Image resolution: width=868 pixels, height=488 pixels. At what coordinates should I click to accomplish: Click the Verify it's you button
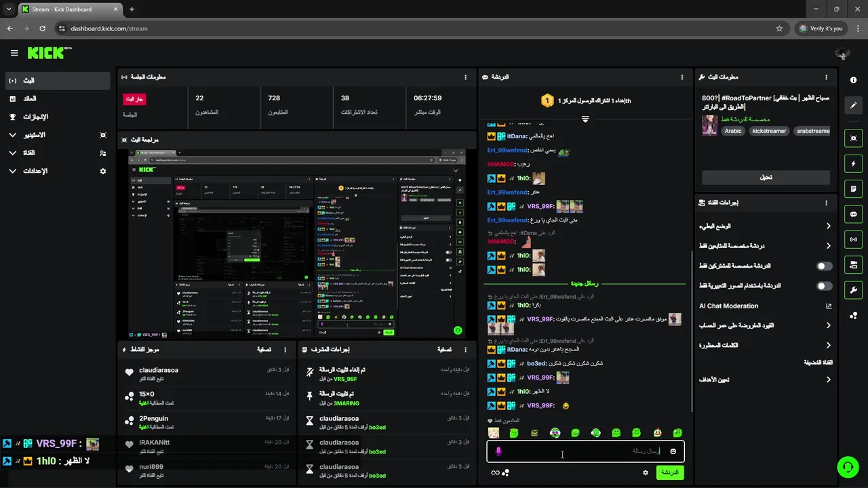[821, 28]
